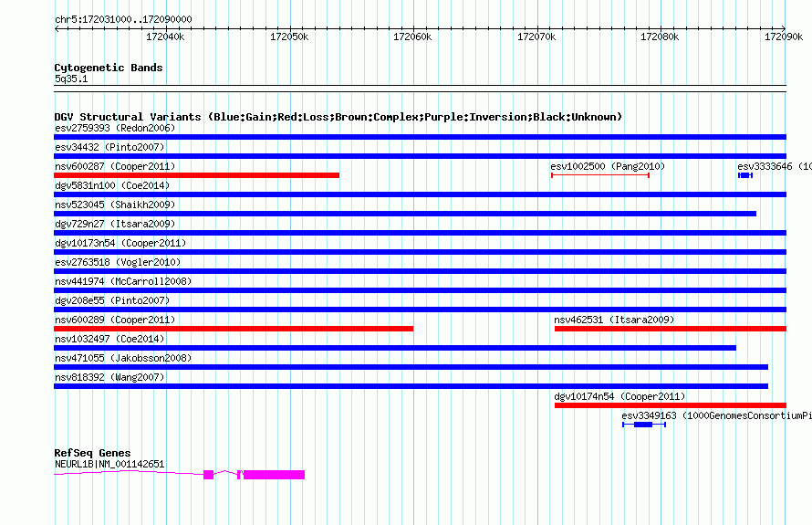Click the nsv441974 (McCarroll2008) blue bar
Screen dimensions: 812x525
tap(420, 290)
